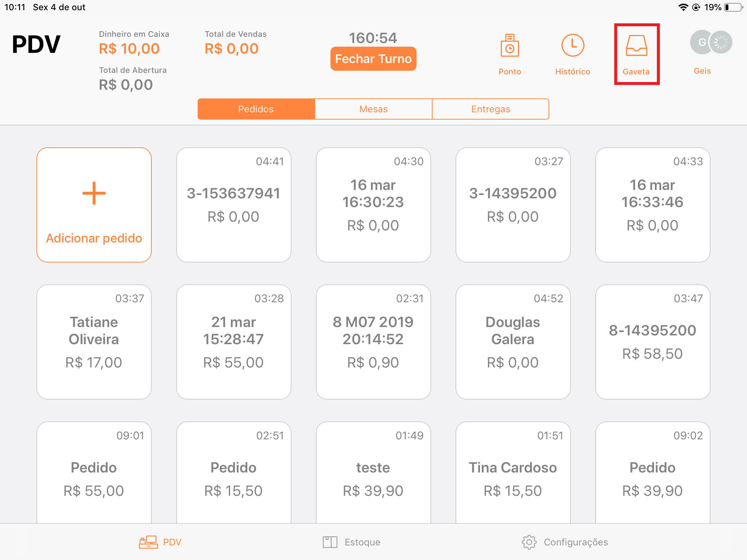The width and height of the screenshot is (747, 560).
Task: Tap the PDV title heading
Action: [x=36, y=44]
